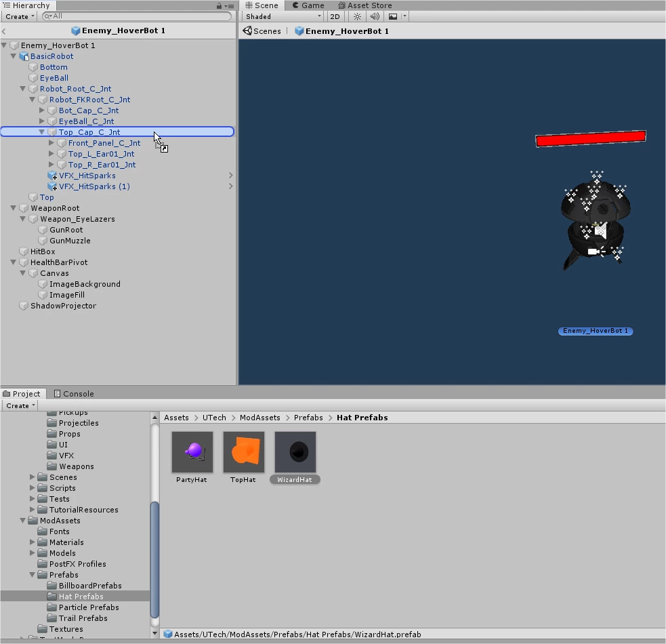The width and height of the screenshot is (666, 644).
Task: Expand Bot_Cap_C_Jnt in hierarchy
Action: (42, 110)
